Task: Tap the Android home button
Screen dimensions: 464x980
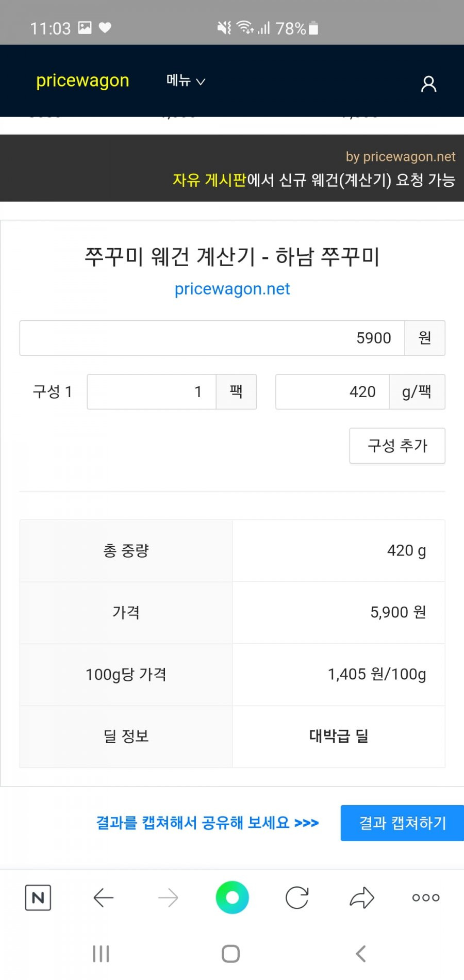Action: click(x=230, y=954)
